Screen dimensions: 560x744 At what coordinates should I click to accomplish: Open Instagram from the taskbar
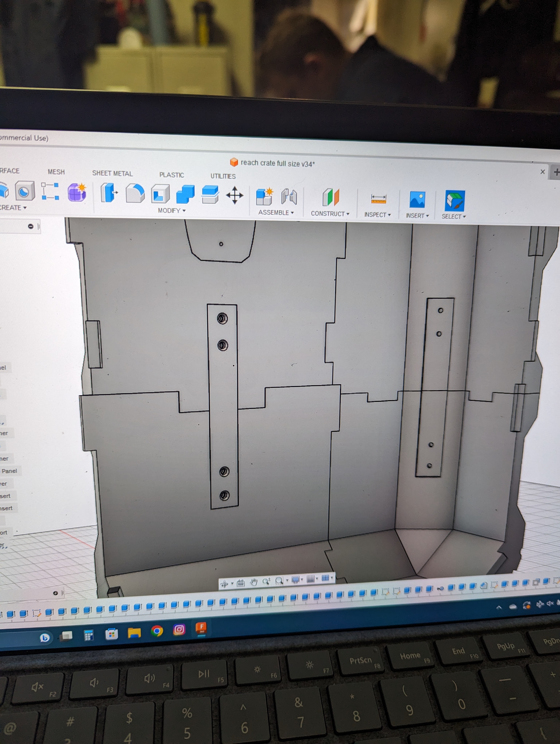(179, 629)
